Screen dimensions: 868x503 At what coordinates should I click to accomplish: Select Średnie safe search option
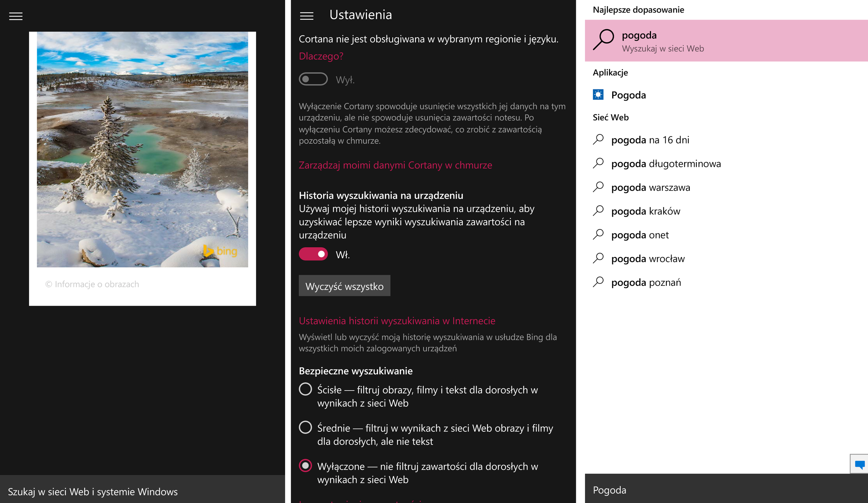tap(305, 427)
